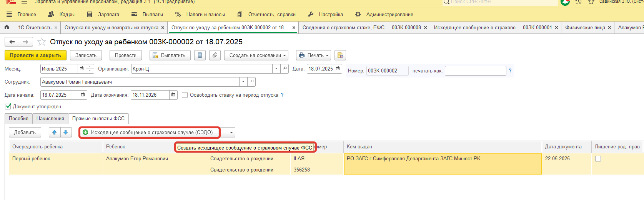Open the Печать dropdown menu
Image resolution: width=644 pixels, height=200 pixels.
pyautogui.click(x=314, y=55)
